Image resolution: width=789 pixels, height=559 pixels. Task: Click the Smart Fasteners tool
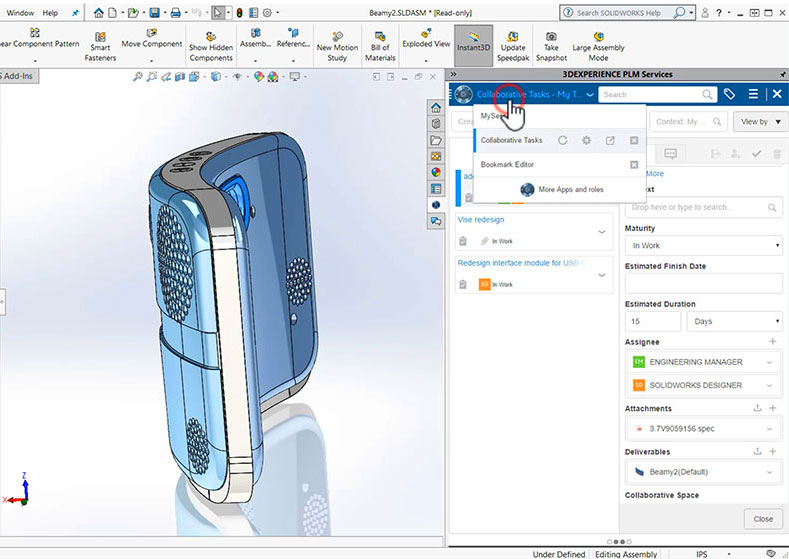[100, 45]
